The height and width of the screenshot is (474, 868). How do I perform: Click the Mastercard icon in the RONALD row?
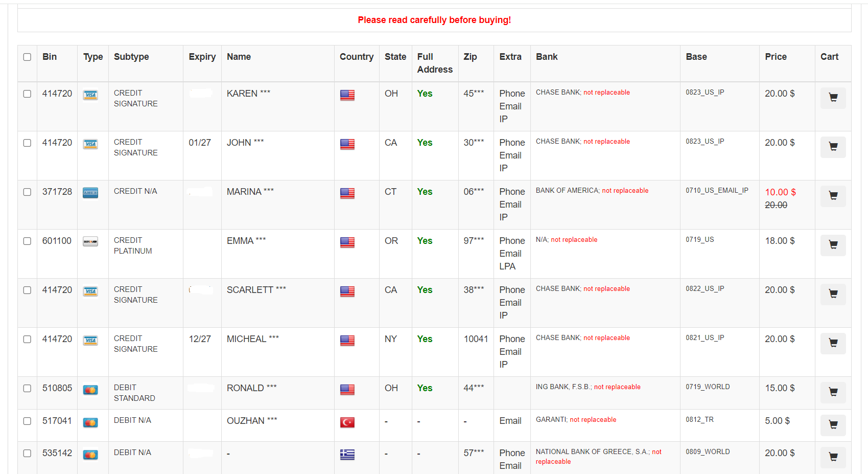pyautogui.click(x=90, y=390)
